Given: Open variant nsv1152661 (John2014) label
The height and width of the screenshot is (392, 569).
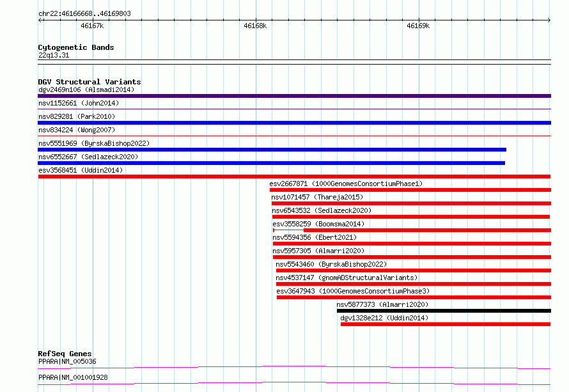Looking at the screenshot, I should pyautogui.click(x=79, y=103).
